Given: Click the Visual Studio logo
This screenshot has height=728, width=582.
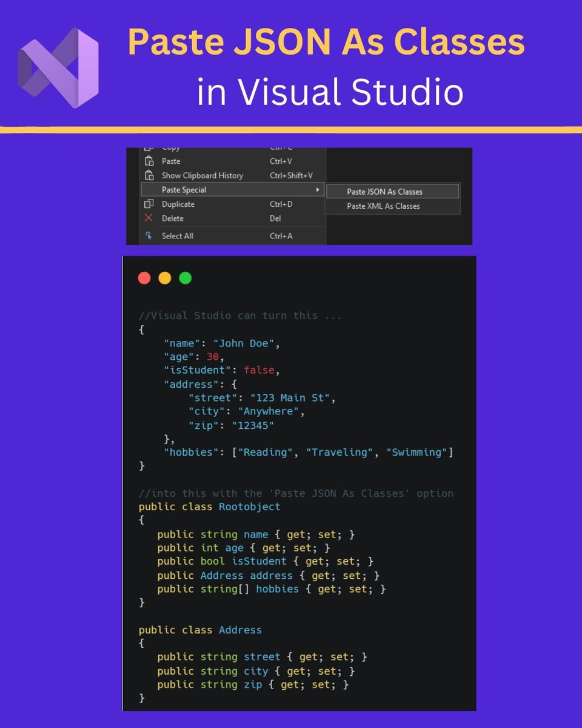Looking at the screenshot, I should (58, 68).
